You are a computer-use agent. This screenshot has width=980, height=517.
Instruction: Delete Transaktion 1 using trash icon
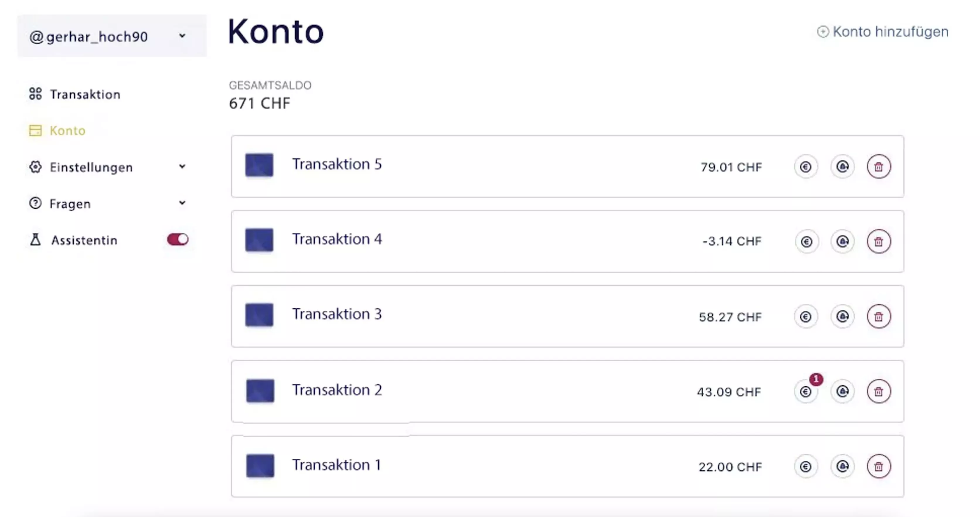pyautogui.click(x=878, y=466)
